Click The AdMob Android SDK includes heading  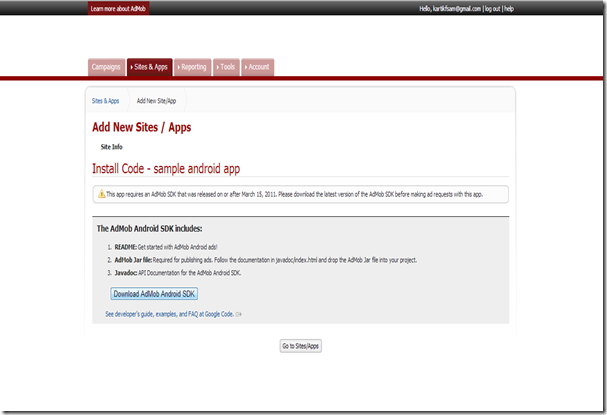pos(149,229)
